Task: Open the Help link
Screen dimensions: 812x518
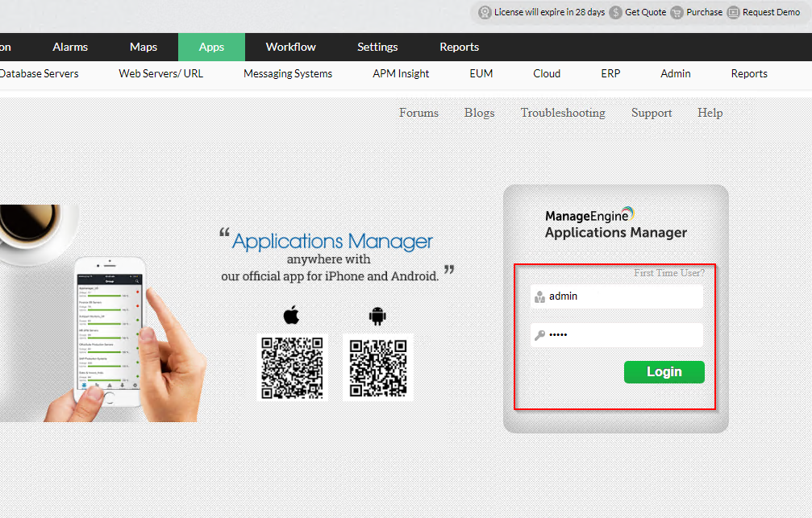Action: coord(710,113)
